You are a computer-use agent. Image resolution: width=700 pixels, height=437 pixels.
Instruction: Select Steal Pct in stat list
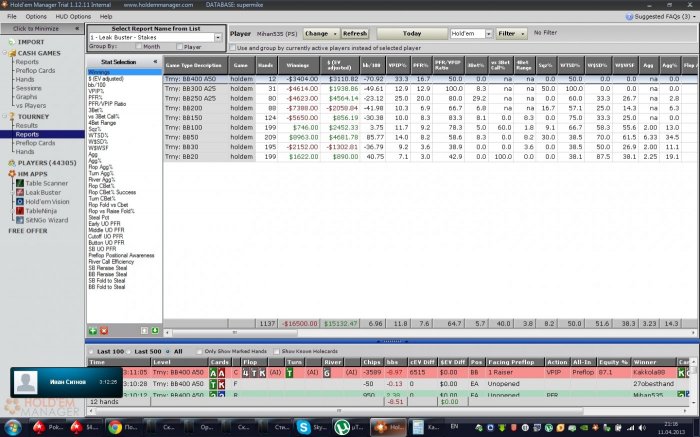99,217
